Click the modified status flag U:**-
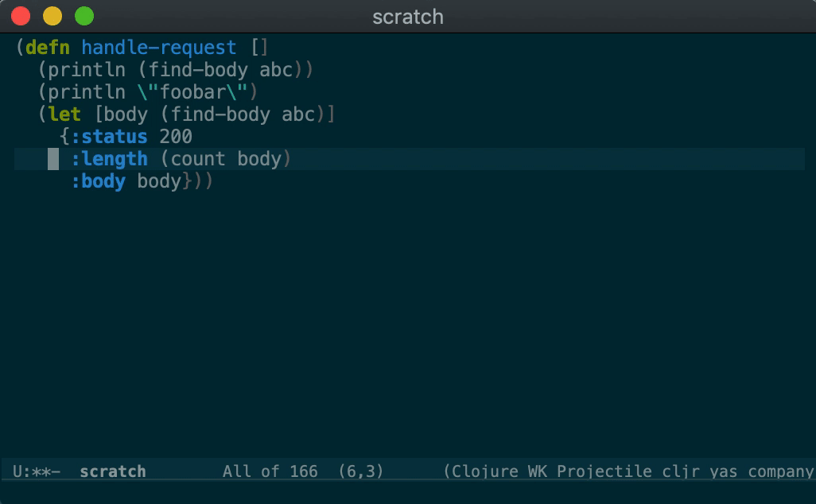Viewport: 816px width, 504px height. coord(37,471)
